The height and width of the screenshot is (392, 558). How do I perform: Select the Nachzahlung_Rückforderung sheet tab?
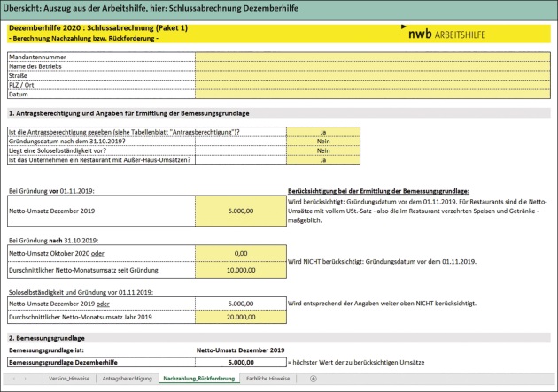[199, 379]
